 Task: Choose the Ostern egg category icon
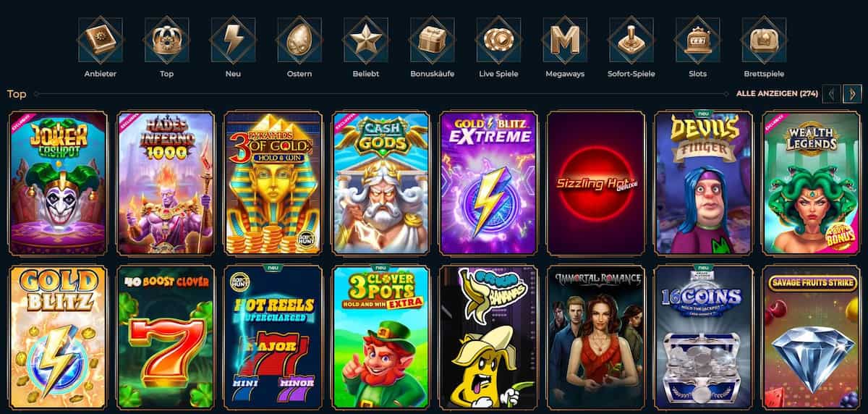tap(299, 40)
